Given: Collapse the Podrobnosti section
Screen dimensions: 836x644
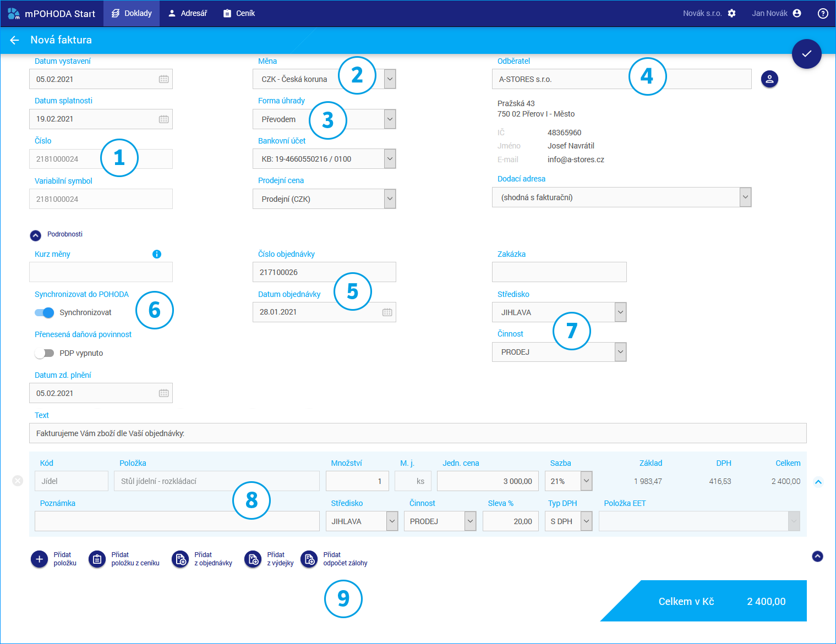Looking at the screenshot, I should point(36,235).
